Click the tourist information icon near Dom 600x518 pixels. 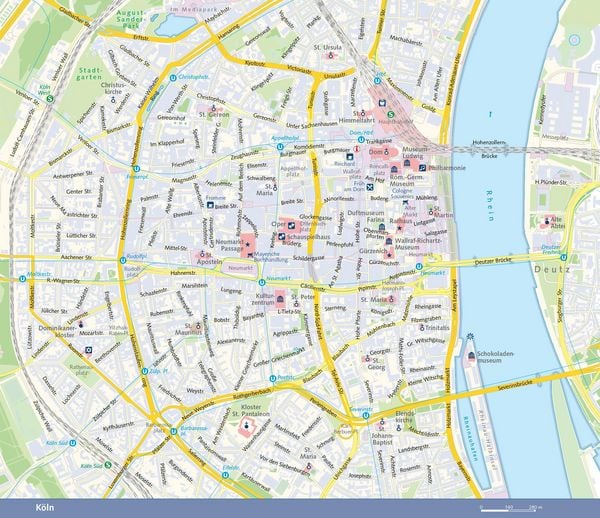pyautogui.click(x=357, y=149)
